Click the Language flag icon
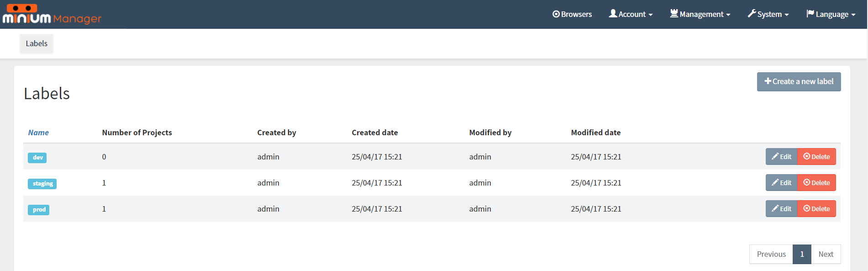Viewport: 868px width, 271px height. coord(810,14)
